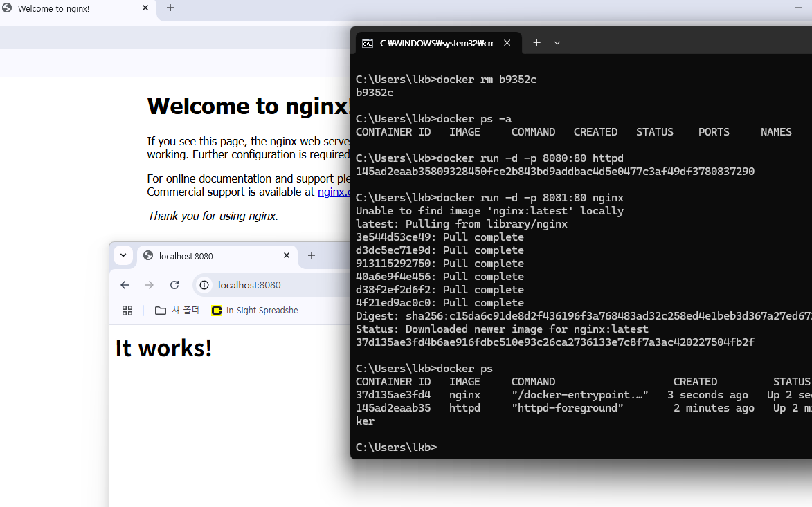Open the apps grid in bookmarks bar
This screenshot has width=812, height=507.
tap(127, 311)
